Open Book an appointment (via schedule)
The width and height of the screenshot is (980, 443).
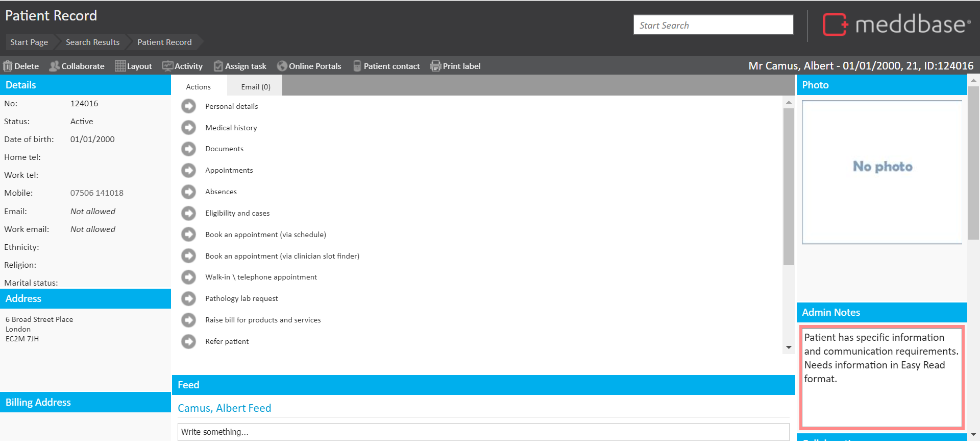[x=265, y=235]
